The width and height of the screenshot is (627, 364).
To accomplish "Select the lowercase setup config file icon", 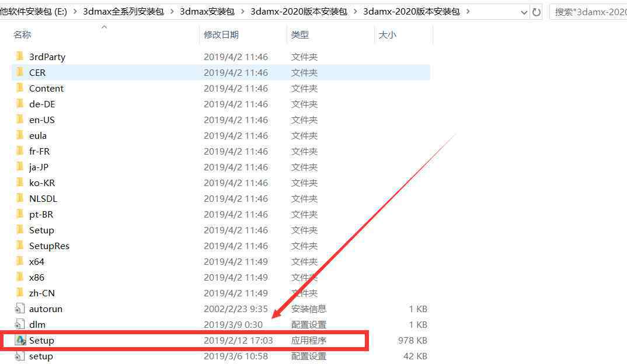I will [x=20, y=356].
